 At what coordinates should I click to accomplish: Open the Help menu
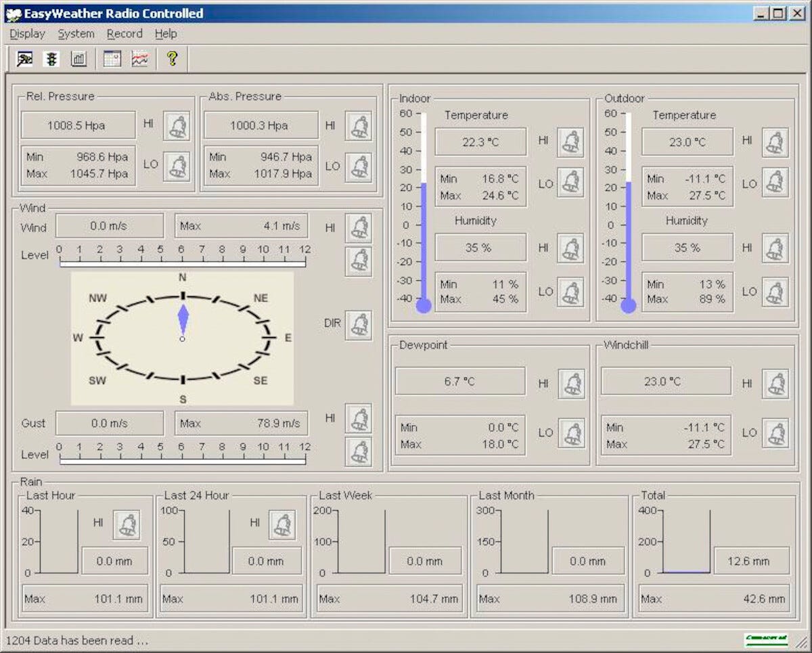point(166,34)
